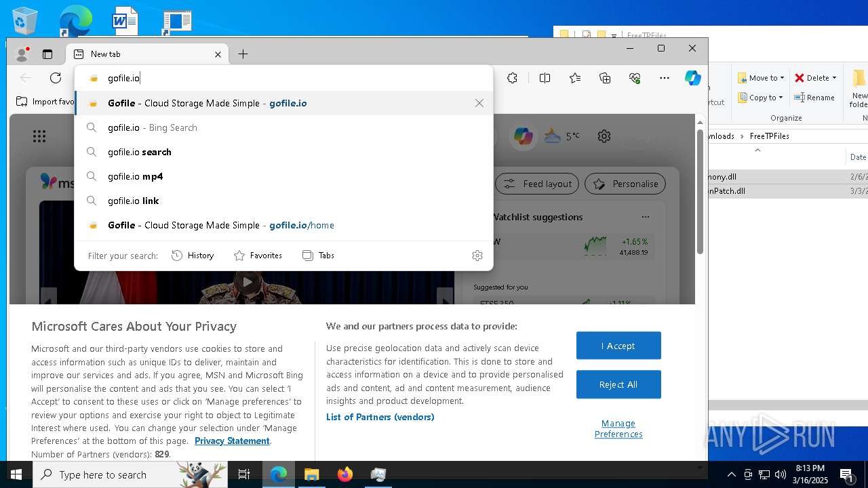Click the address bar input field
The width and height of the screenshot is (868, 488).
[x=283, y=78]
